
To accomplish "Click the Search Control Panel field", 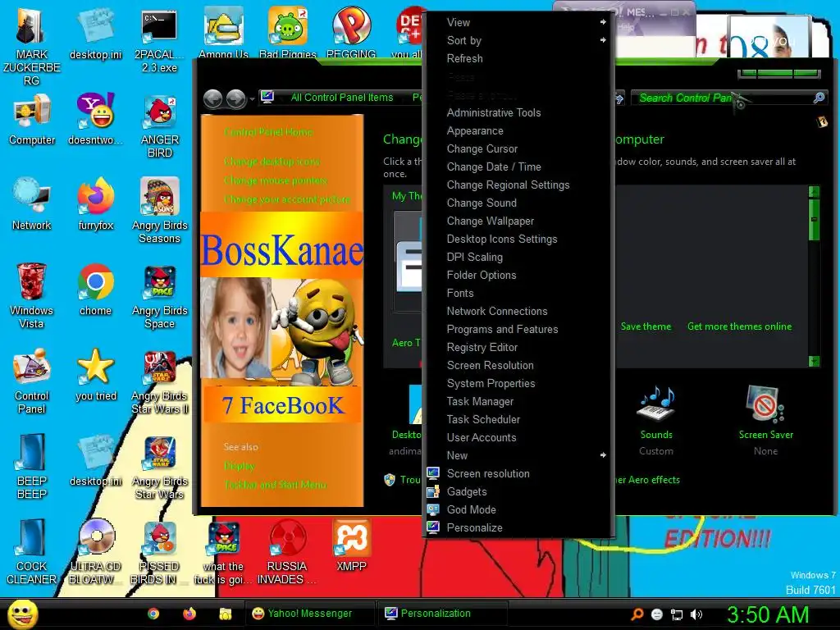I will point(729,98).
